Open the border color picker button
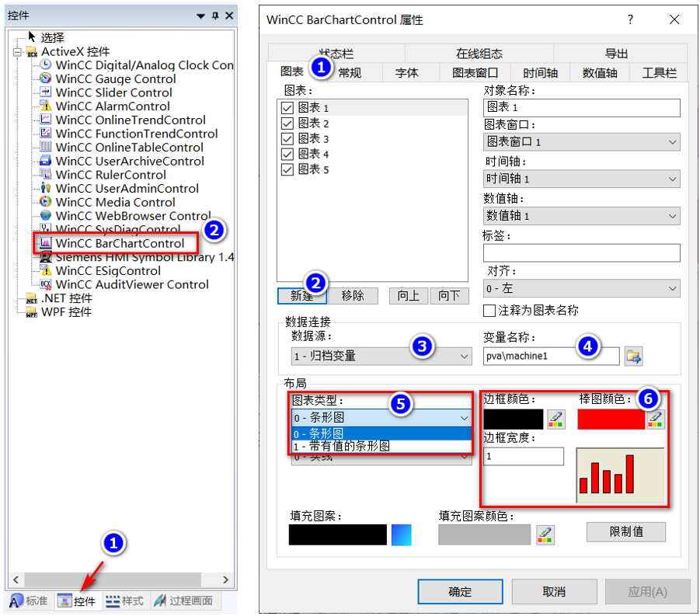 click(x=555, y=419)
